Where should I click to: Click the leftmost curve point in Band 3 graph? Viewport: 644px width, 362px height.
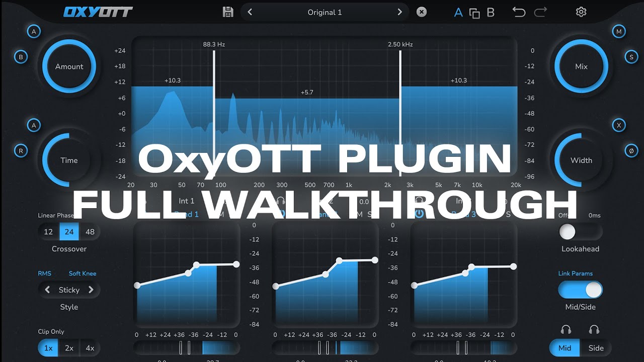415,286
